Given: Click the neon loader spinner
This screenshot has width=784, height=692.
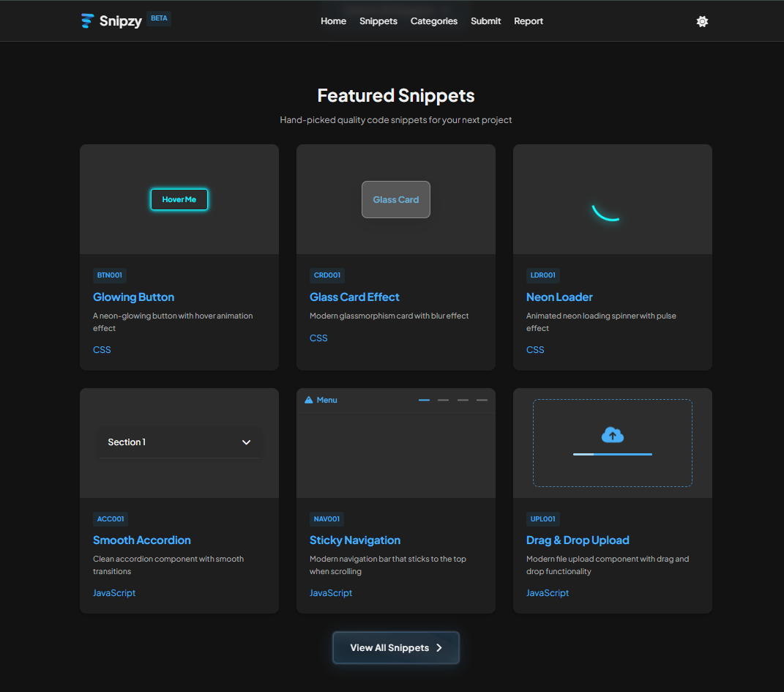Looking at the screenshot, I should click(x=605, y=212).
